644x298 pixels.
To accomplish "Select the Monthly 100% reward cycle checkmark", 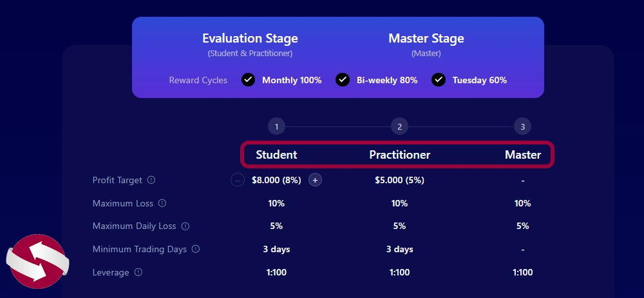I will pos(248,80).
